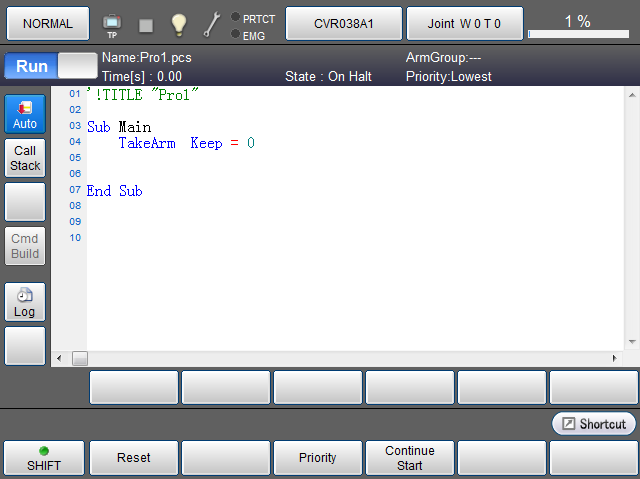
Task: Click the light bulb icon
Action: coord(178,24)
